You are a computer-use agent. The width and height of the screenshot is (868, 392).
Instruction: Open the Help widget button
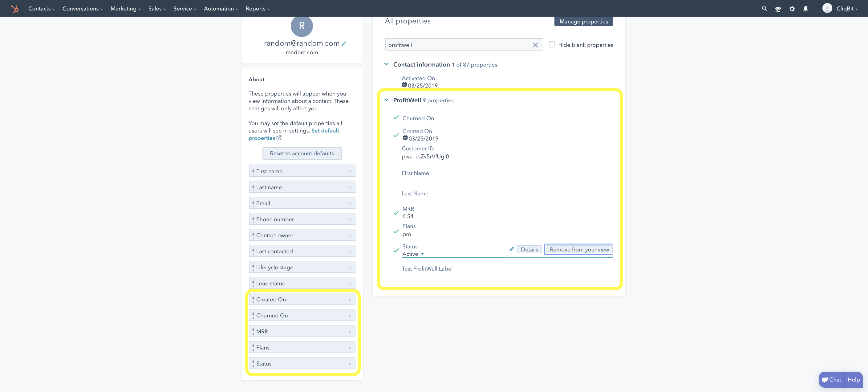pyautogui.click(x=854, y=380)
